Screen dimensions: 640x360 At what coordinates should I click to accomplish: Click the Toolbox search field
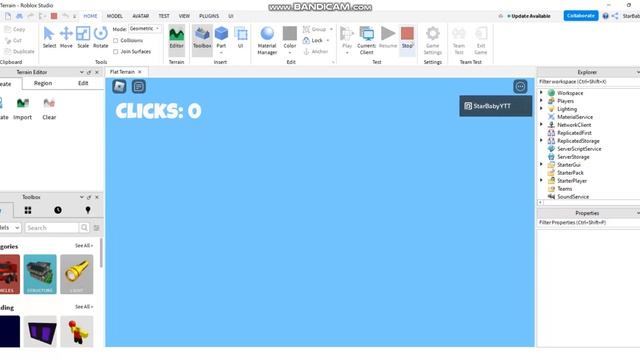point(52,227)
